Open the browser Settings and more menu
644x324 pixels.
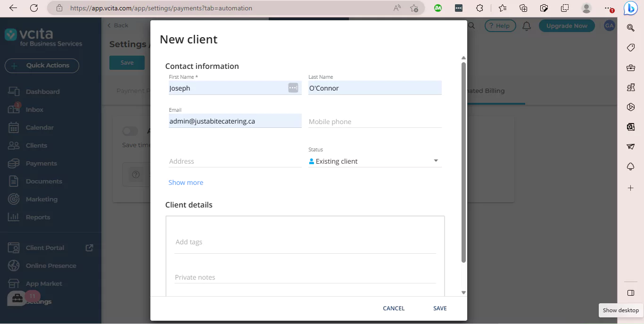(609, 8)
